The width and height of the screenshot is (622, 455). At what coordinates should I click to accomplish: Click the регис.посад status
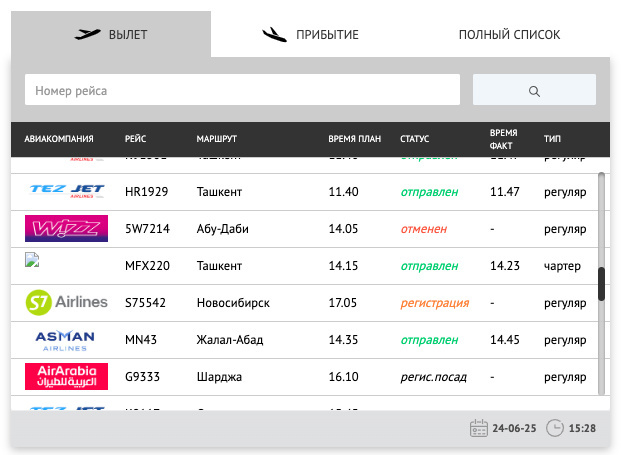pos(434,377)
